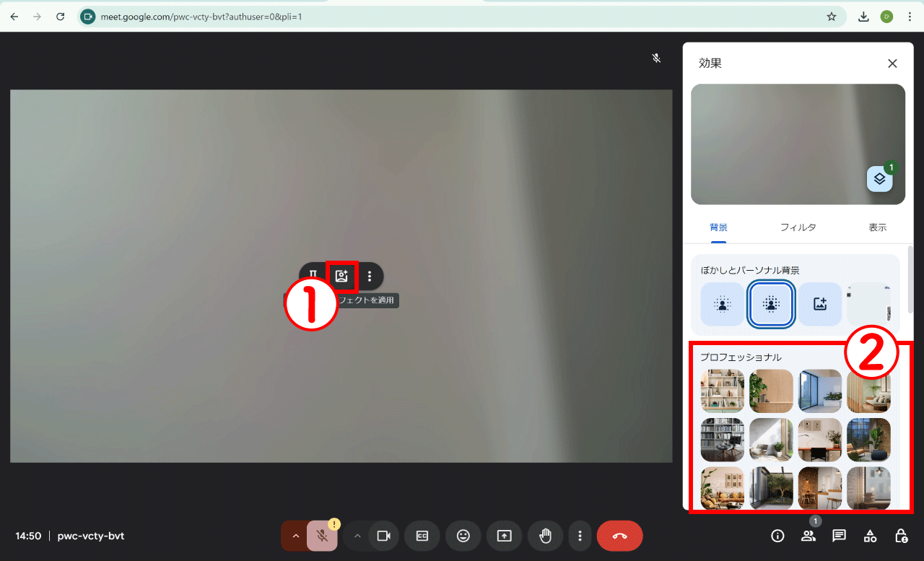Open the camera device selector
Screen dimensions: 924x561
[x=357, y=536]
